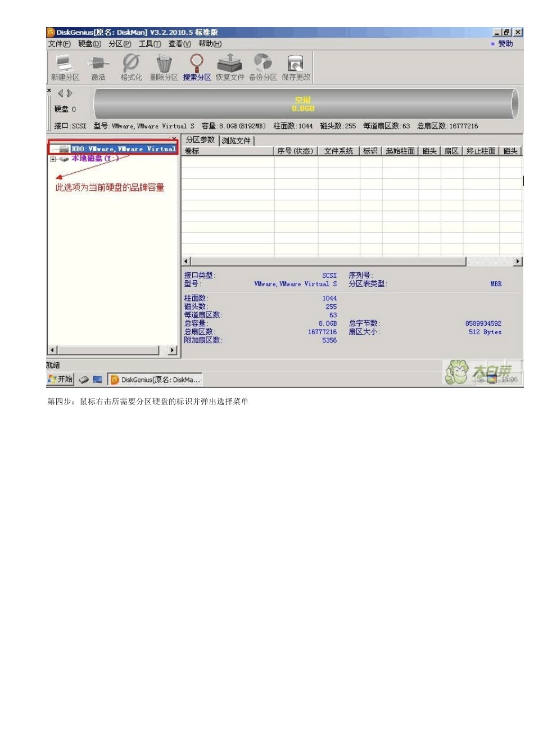Image resolution: width=534 pixels, height=756 pixels.
Task: Click the quick launch disk icon in taskbar
Action: click(84, 380)
